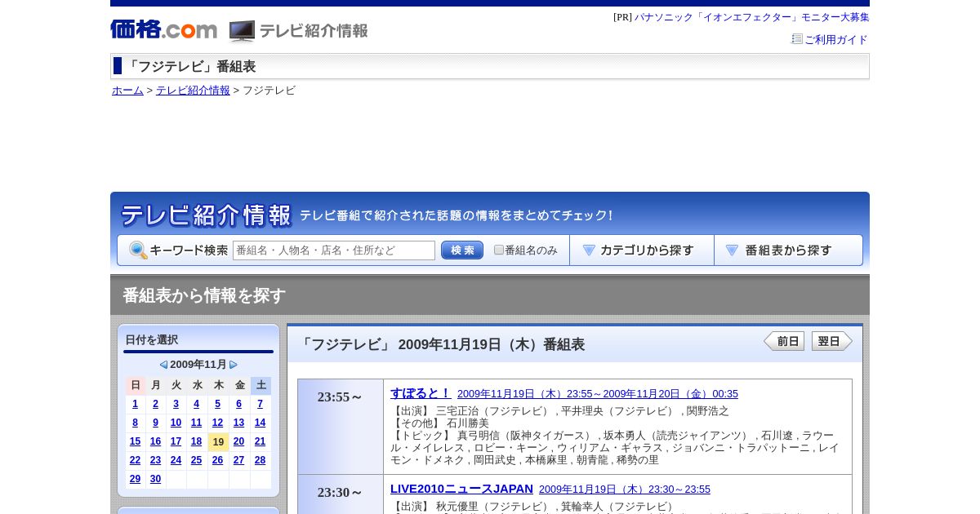Click the ホーム breadcrumb link
This screenshot has width=980, height=514.
click(x=127, y=91)
